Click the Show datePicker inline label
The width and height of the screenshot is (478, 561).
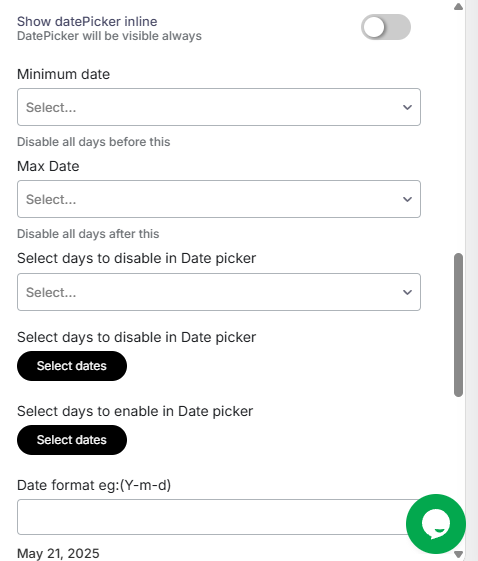(87, 21)
